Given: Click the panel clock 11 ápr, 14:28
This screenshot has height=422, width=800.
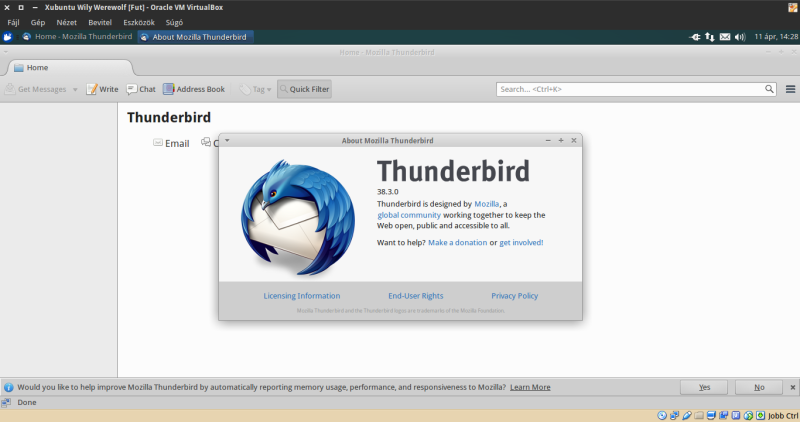Looking at the screenshot, I should point(776,37).
